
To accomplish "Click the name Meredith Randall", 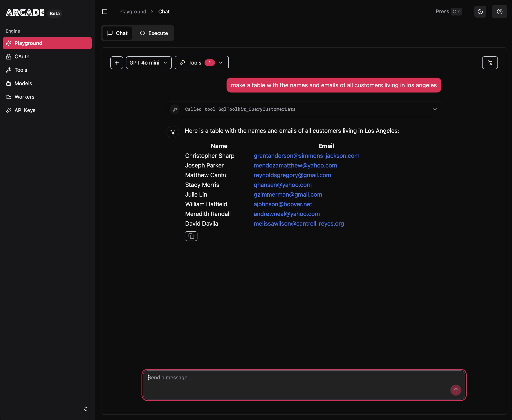I will [208, 214].
